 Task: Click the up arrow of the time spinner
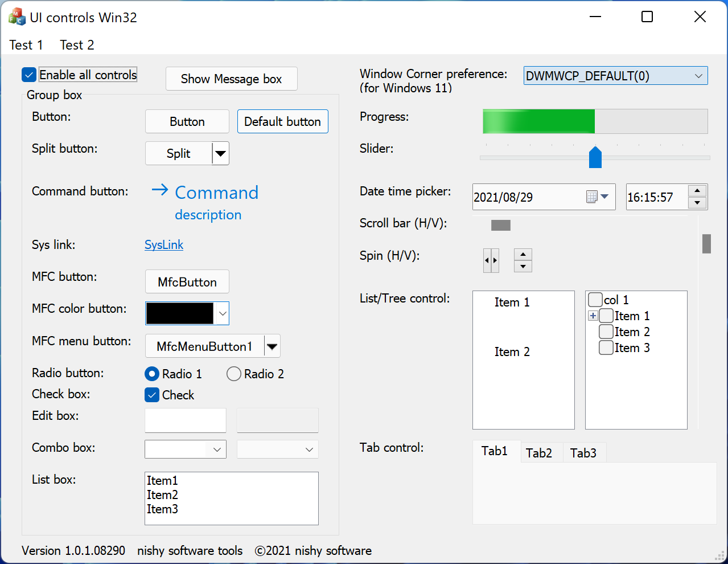click(697, 192)
